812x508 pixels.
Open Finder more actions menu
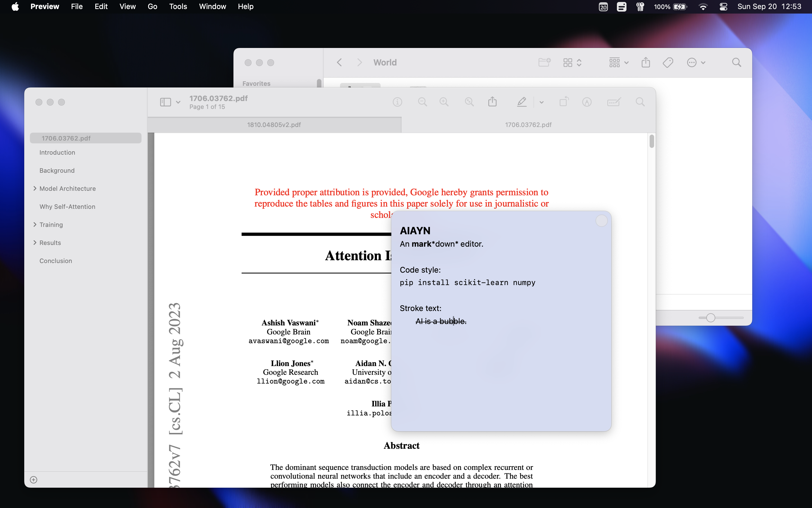[x=696, y=62]
